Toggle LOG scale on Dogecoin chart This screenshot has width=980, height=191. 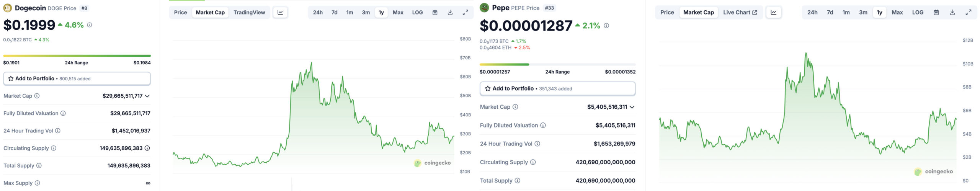pyautogui.click(x=417, y=12)
